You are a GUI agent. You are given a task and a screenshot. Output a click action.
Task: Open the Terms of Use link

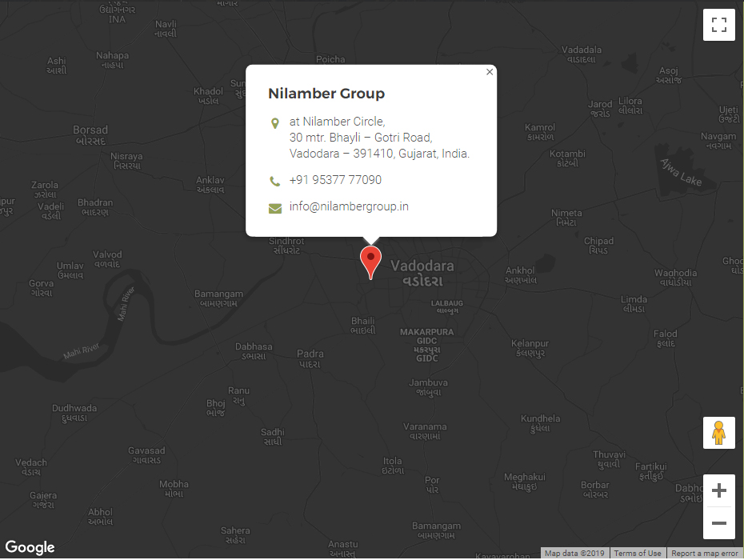pos(638,554)
